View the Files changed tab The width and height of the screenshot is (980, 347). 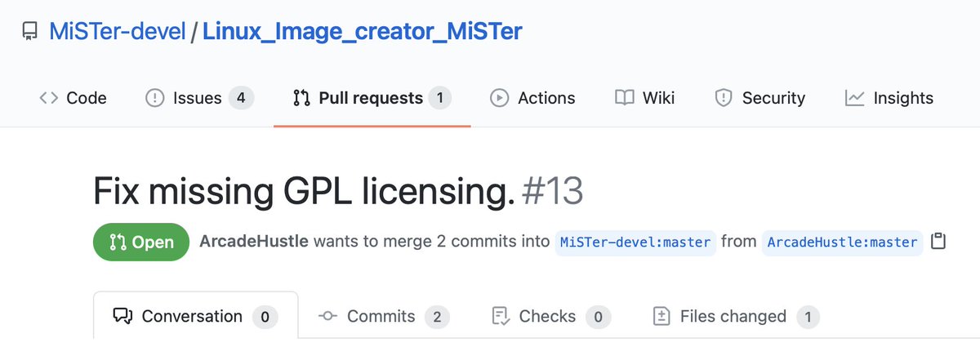tap(737, 316)
